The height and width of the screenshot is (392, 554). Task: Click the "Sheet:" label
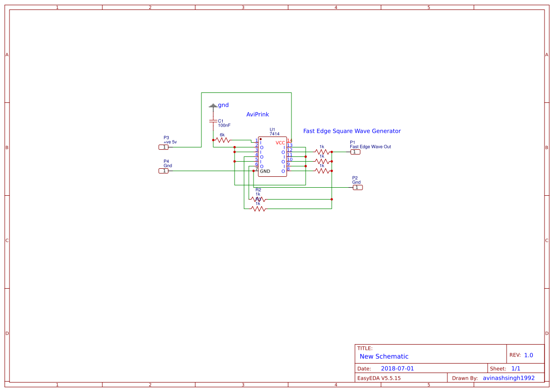(498, 369)
